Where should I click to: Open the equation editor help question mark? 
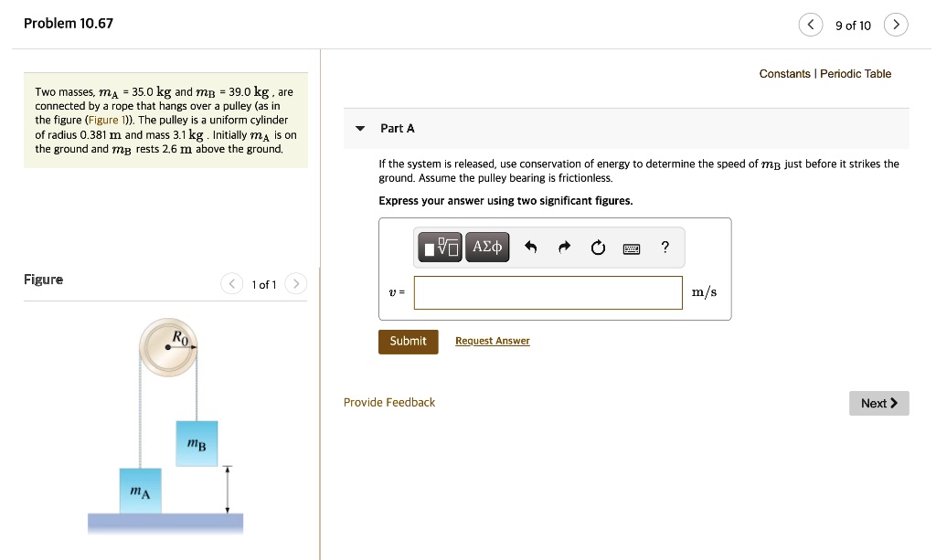point(665,247)
